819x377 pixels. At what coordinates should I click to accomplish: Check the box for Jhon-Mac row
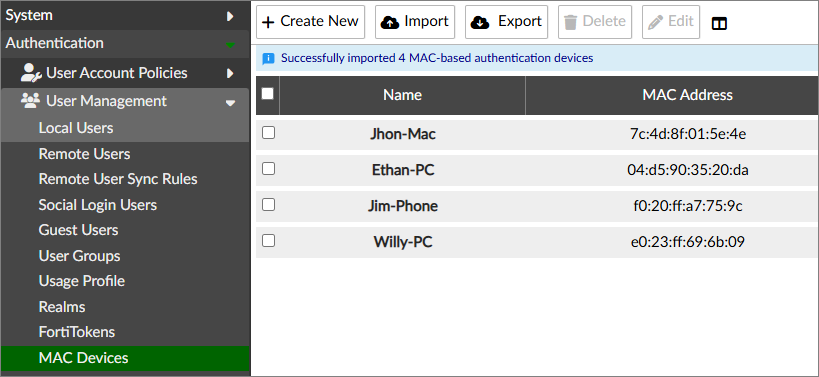268,133
